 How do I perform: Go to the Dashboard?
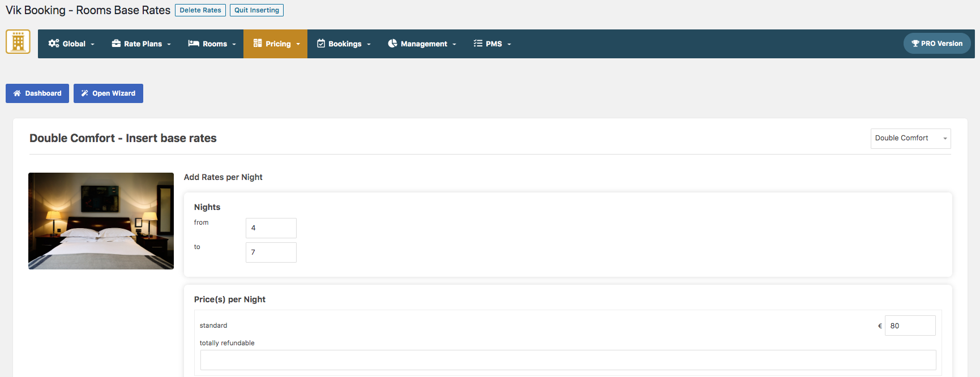37,93
